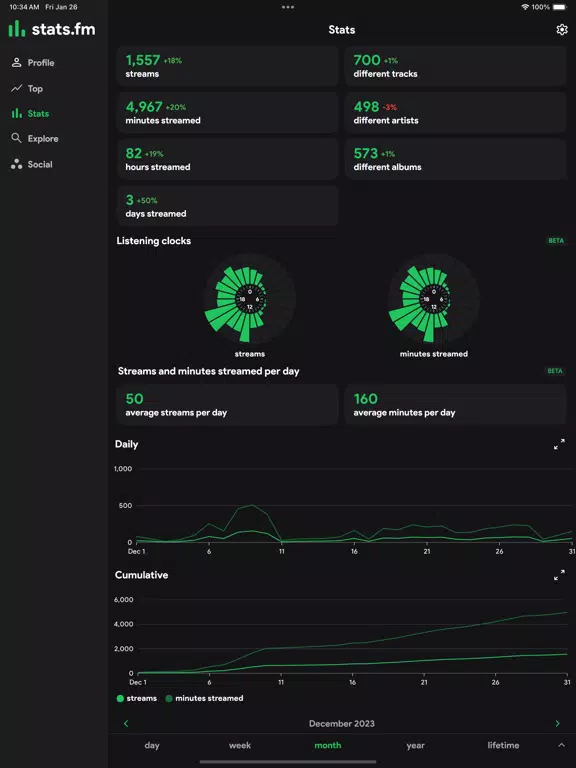Tap the streams listening clock chart
The width and height of the screenshot is (576, 768).
[x=249, y=300]
